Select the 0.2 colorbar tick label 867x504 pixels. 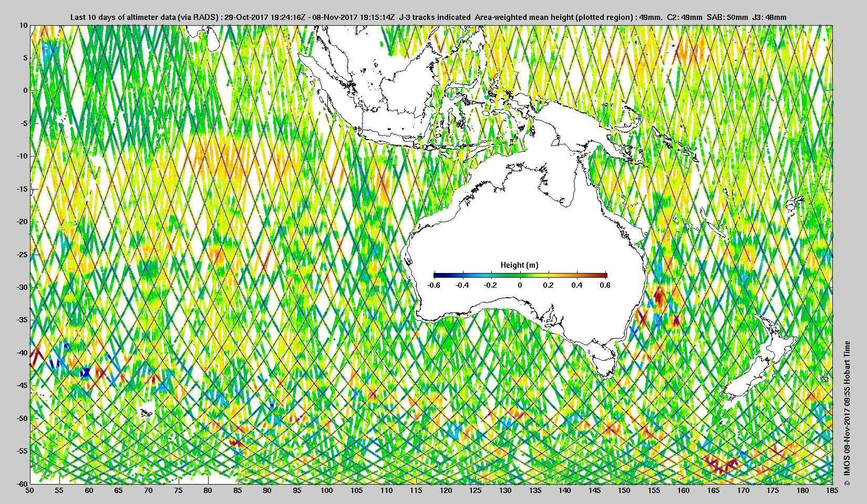pos(549,285)
